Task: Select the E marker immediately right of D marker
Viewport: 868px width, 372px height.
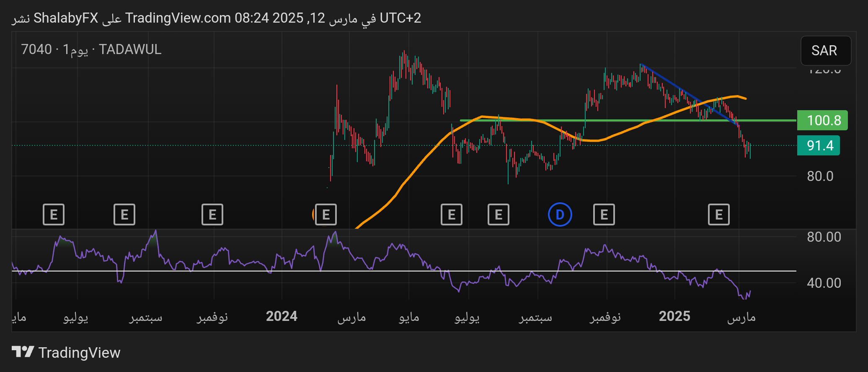Action: [604, 214]
